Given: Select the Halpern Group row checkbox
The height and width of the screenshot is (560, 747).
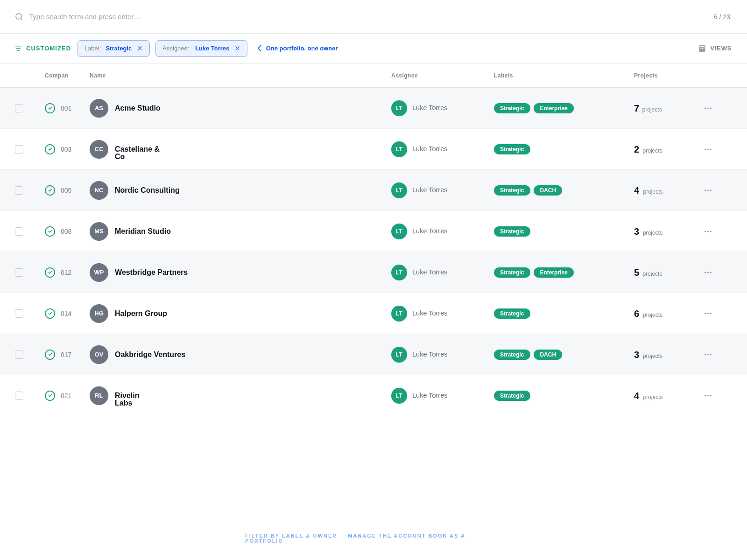Looking at the screenshot, I should tap(19, 314).
